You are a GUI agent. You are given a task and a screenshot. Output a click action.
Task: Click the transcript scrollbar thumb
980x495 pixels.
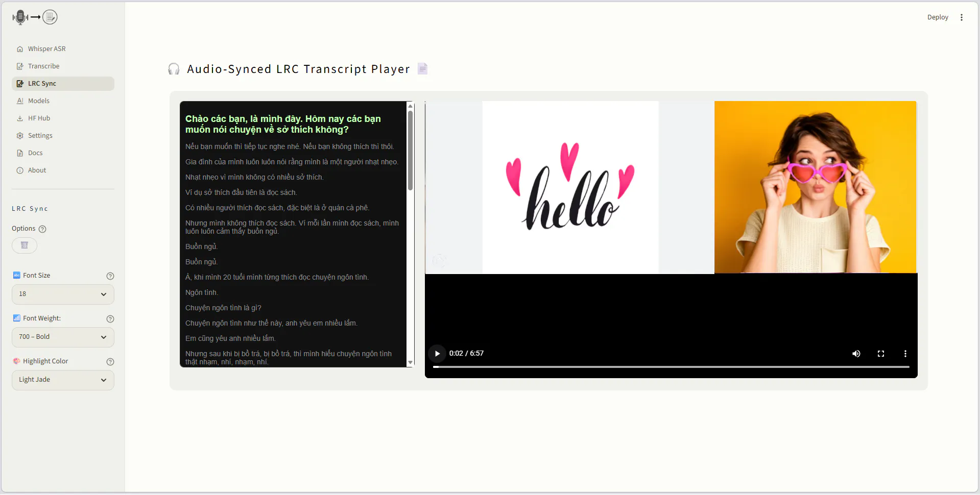410,151
